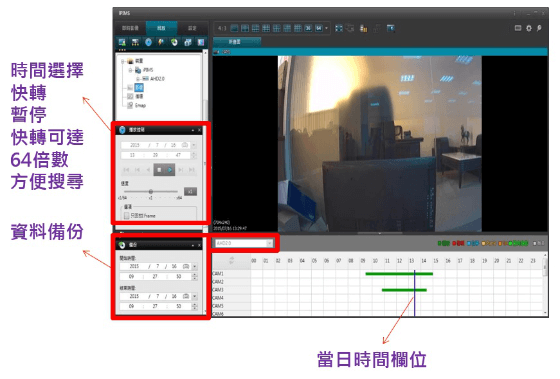Click the playback speed slider handle

[x=151, y=192]
